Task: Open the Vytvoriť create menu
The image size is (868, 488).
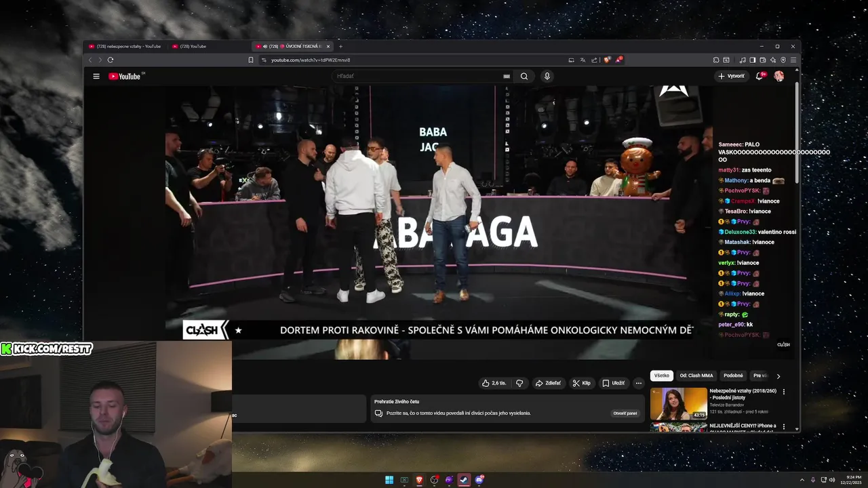Action: (731, 76)
